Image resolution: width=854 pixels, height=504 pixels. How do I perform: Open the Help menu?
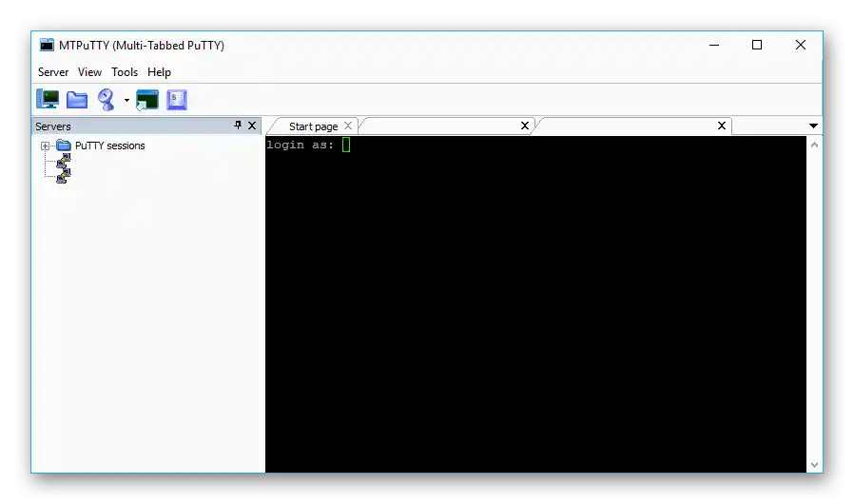[x=159, y=72]
